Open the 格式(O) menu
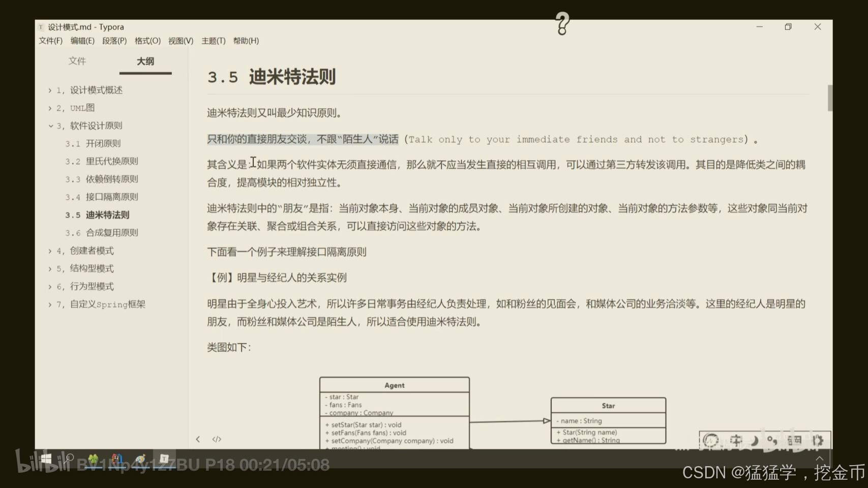This screenshot has width=868, height=488. click(147, 41)
